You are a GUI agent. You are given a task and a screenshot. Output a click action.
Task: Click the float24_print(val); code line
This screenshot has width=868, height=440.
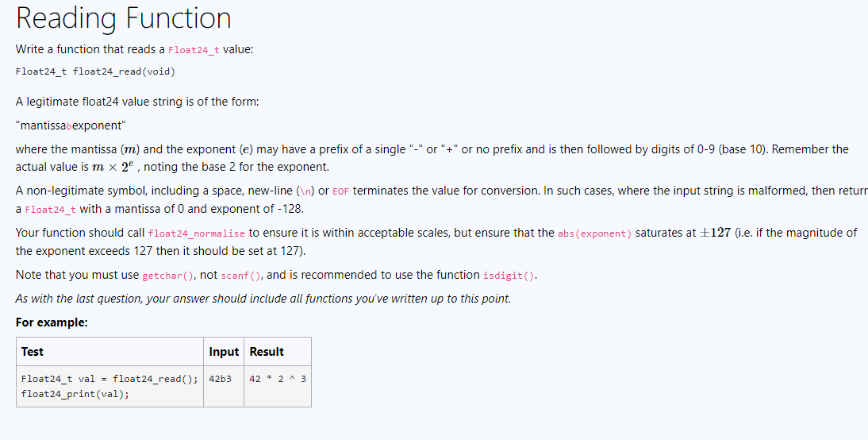75,394
